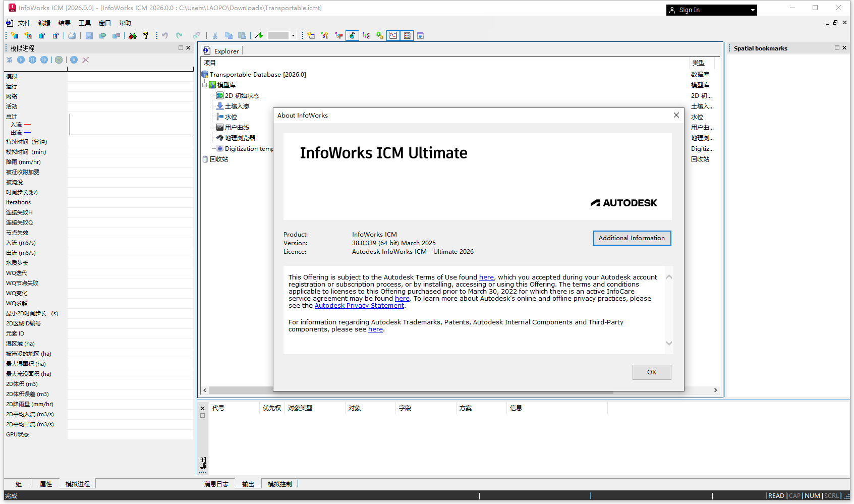Click the stop button in 模拟进程 panel

(74, 60)
